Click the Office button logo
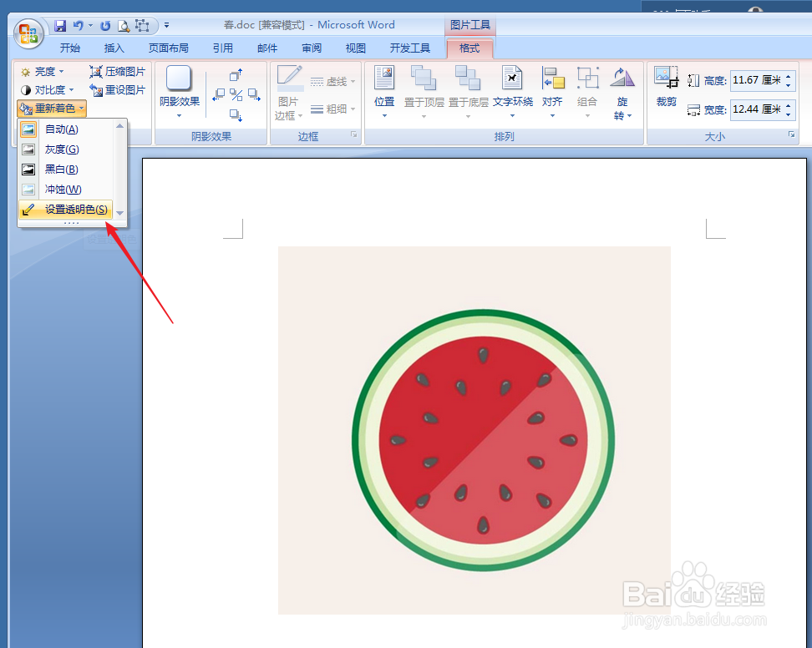The width and height of the screenshot is (812, 648). tap(28, 33)
